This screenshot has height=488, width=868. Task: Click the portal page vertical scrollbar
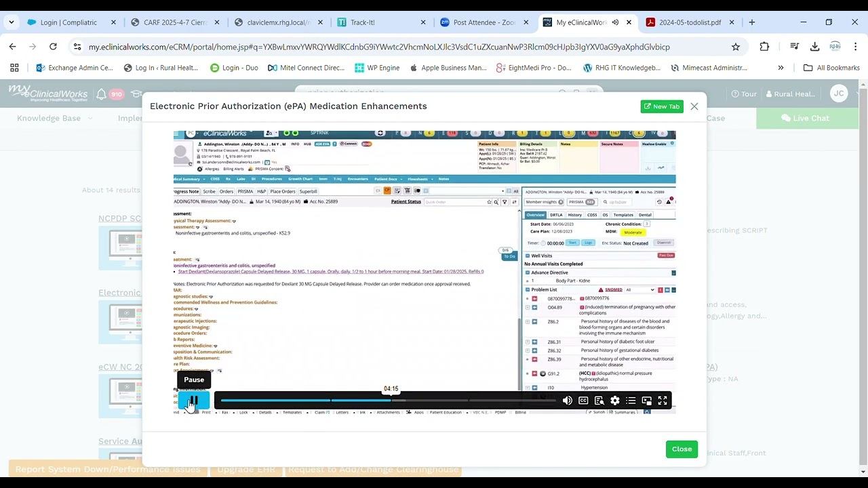coord(863,278)
